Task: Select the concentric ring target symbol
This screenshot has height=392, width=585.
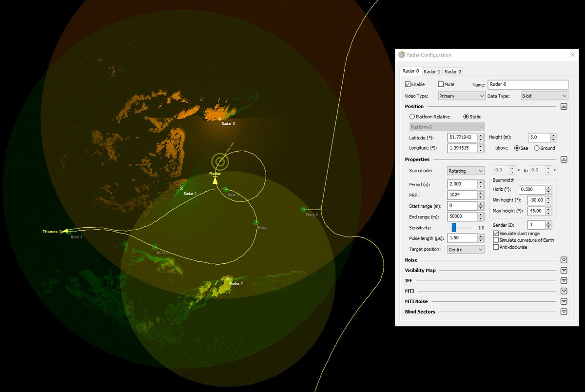Action: [220, 162]
